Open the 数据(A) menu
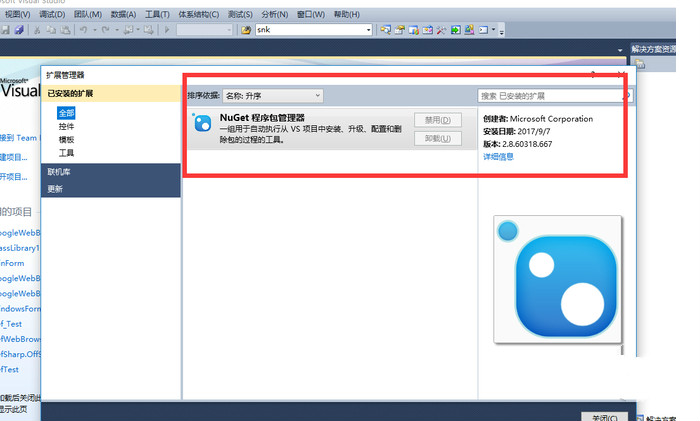Viewport: 700px width, 421px height. (x=123, y=14)
